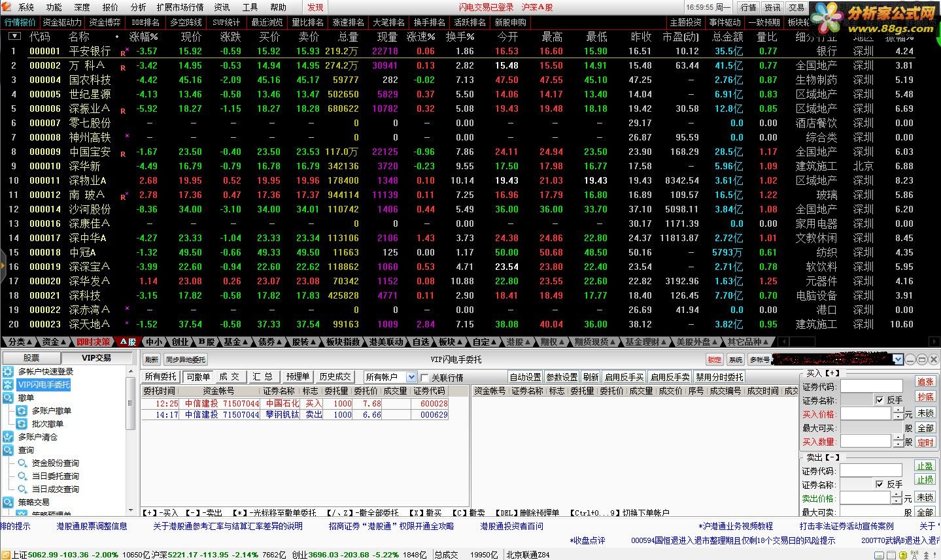Screen dimensions: 941x560
Task: Select the 历史成交 tab
Action: [334, 377]
